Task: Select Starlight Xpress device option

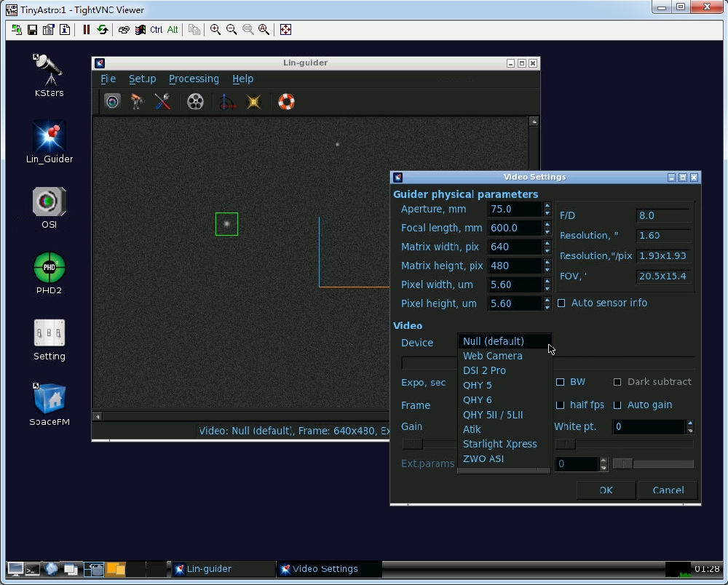Action: (505, 444)
